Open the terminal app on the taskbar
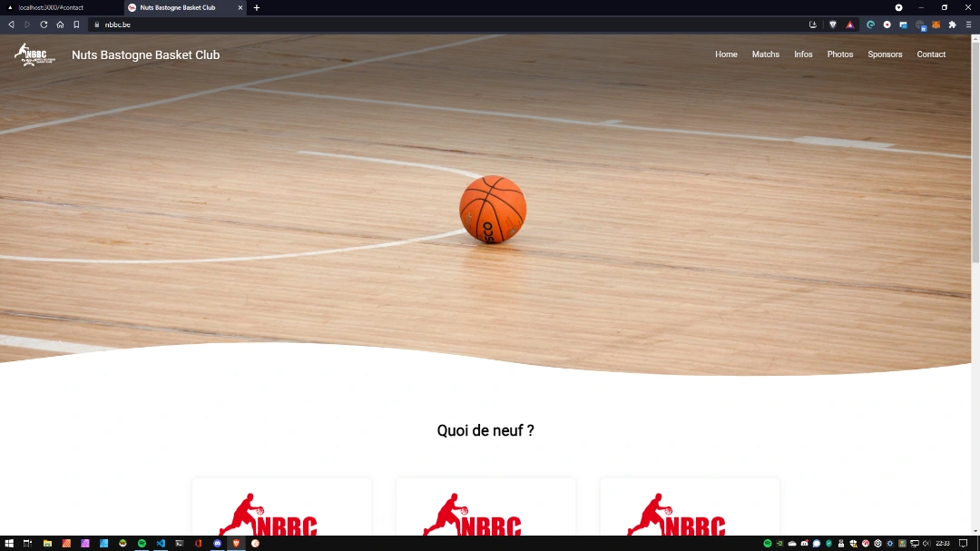Viewport: 980px width, 551px height. (x=180, y=544)
